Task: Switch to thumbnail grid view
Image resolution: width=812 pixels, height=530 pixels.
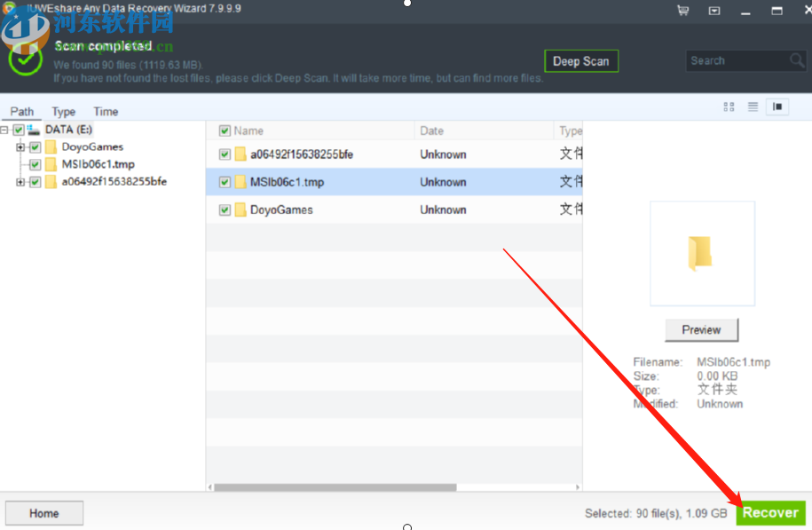Action: pos(729,107)
